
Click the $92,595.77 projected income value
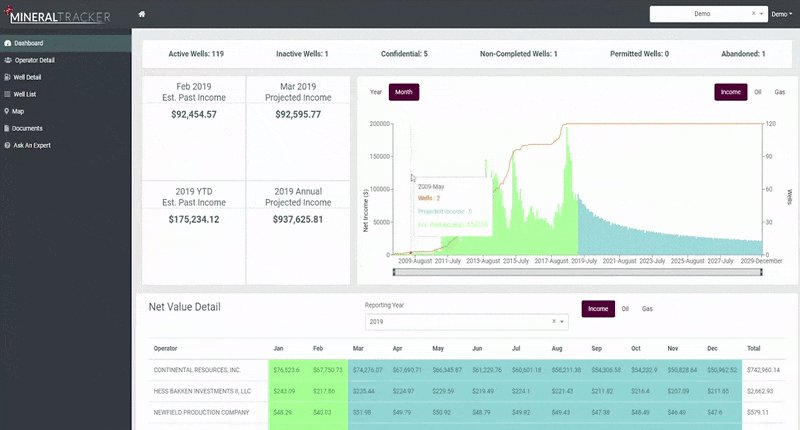point(298,115)
